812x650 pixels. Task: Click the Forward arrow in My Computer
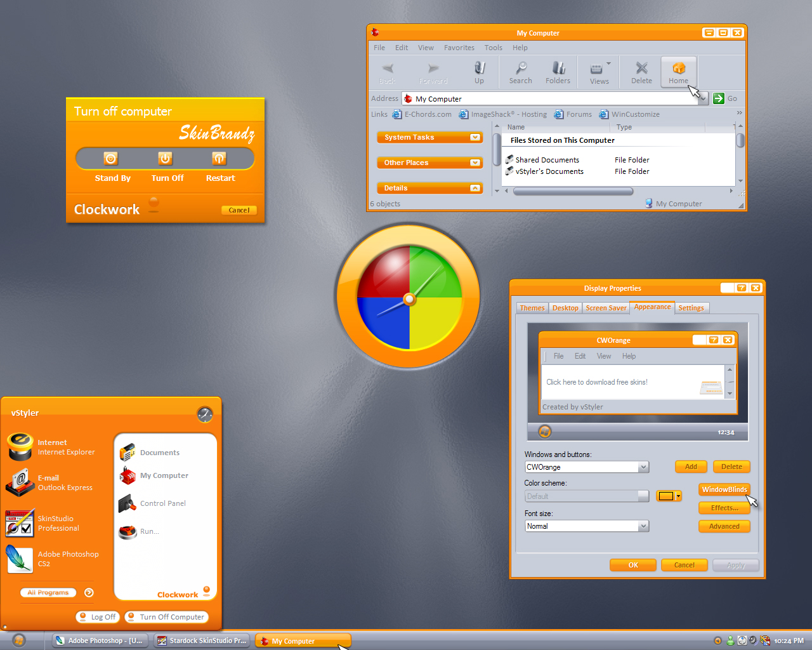click(433, 72)
